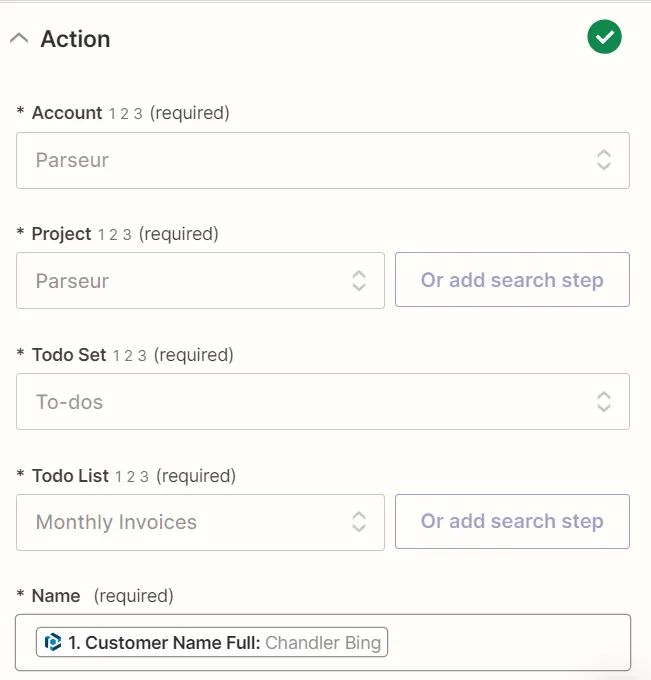The width and height of the screenshot is (651, 680).
Task: Click empty space in the Name input field
Action: tap(510, 642)
